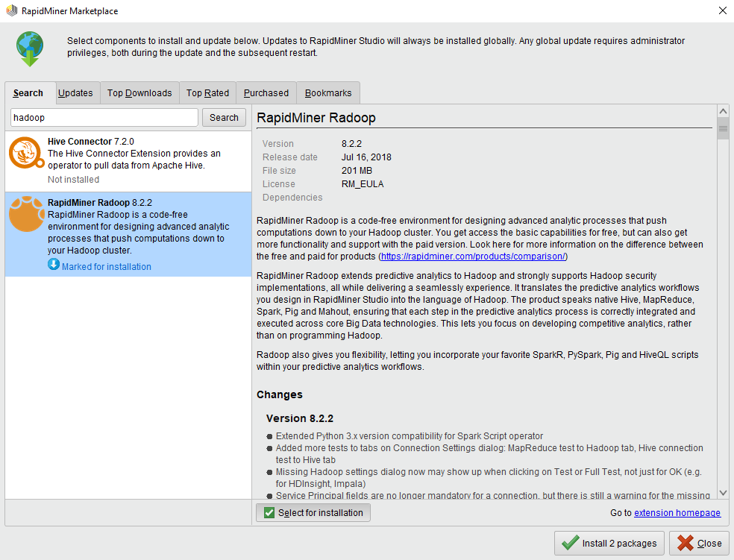Screen dimensions: 734x560
Task: Open the extension homepage link
Action: (677, 512)
